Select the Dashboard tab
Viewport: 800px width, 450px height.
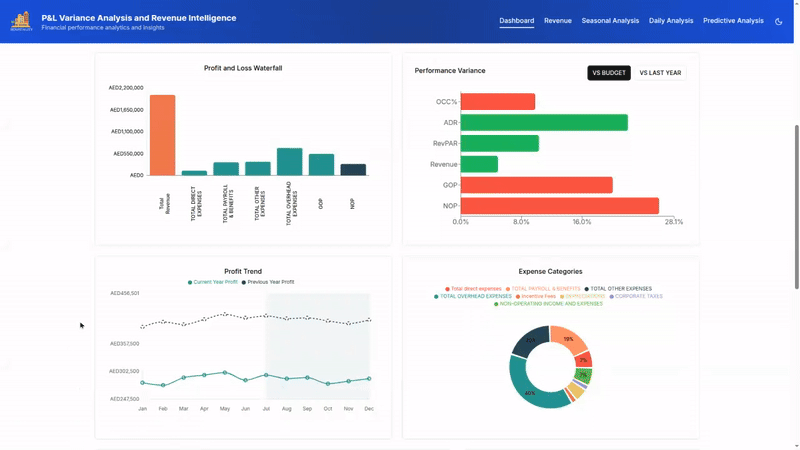517,21
